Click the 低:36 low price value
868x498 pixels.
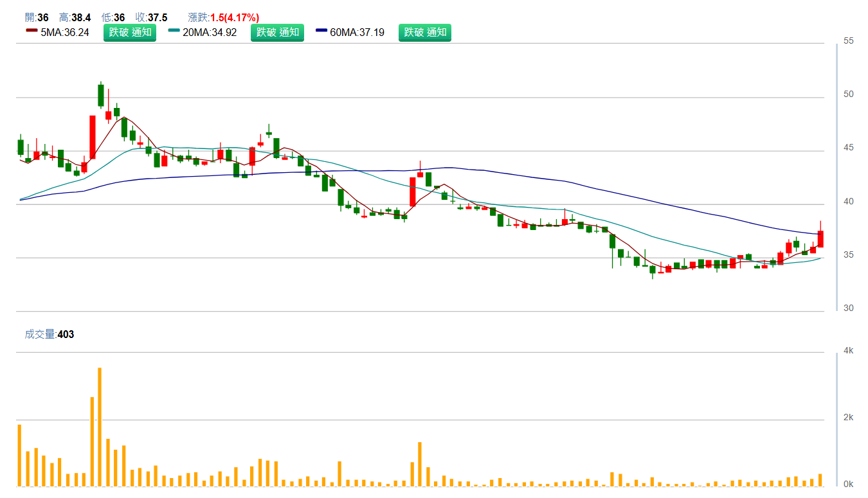coord(113,17)
